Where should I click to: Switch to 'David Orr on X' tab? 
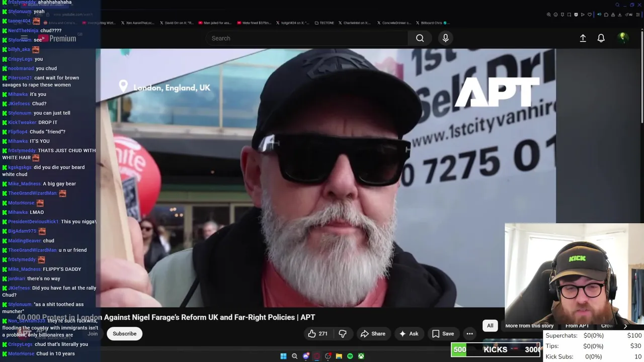[x=178, y=23]
